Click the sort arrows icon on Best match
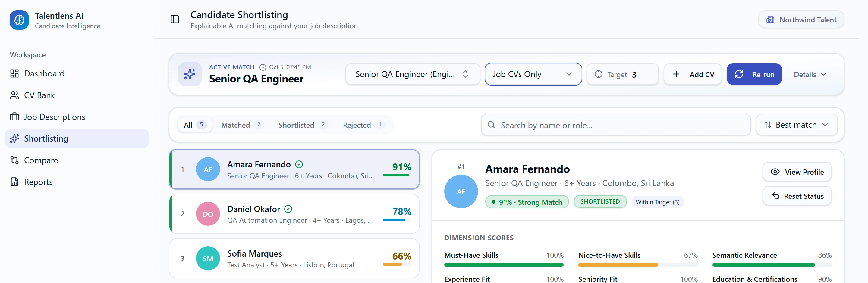The height and width of the screenshot is (283, 868). 768,125
